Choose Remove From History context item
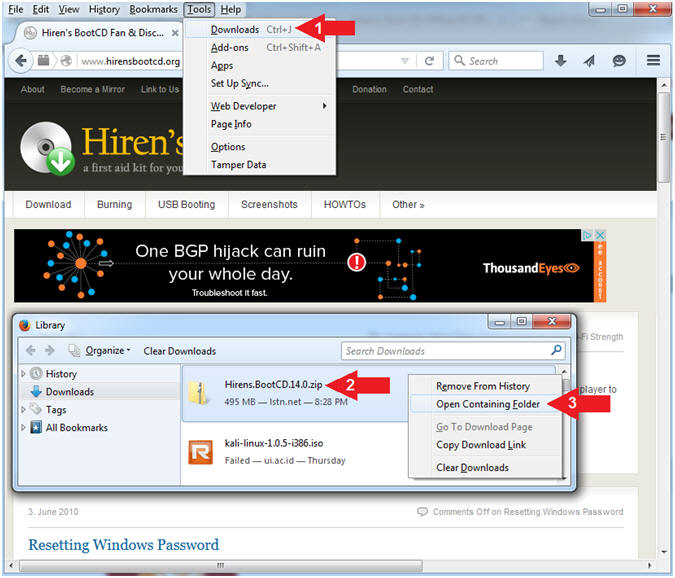The height and width of the screenshot is (578, 675). click(486, 386)
